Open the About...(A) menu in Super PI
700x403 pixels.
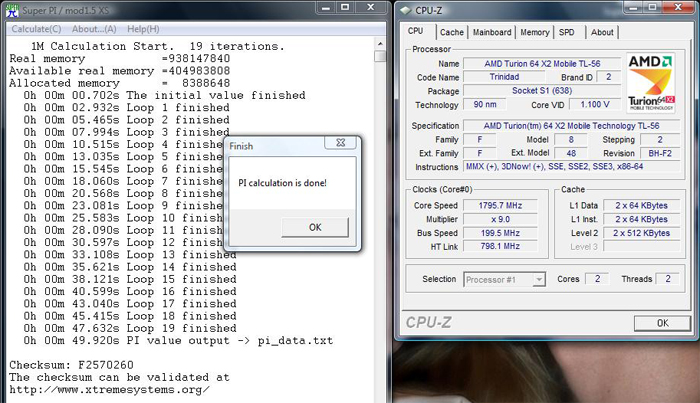[x=94, y=29]
